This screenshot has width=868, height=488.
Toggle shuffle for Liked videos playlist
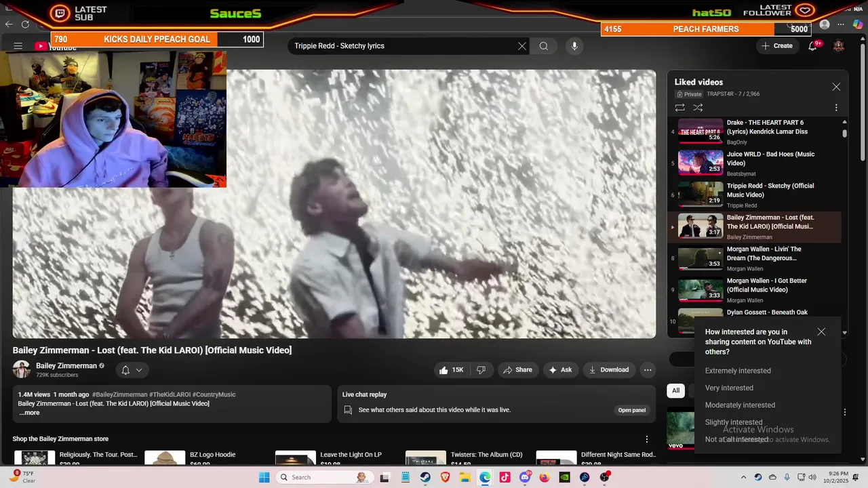[698, 108]
